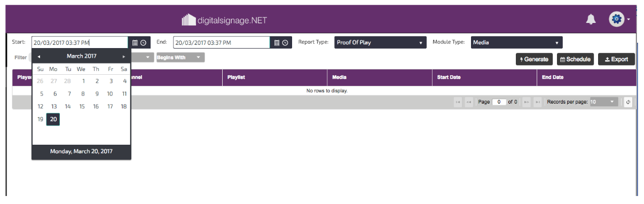The width and height of the screenshot is (644, 204).
Task: Click the page number input
Action: point(499,102)
